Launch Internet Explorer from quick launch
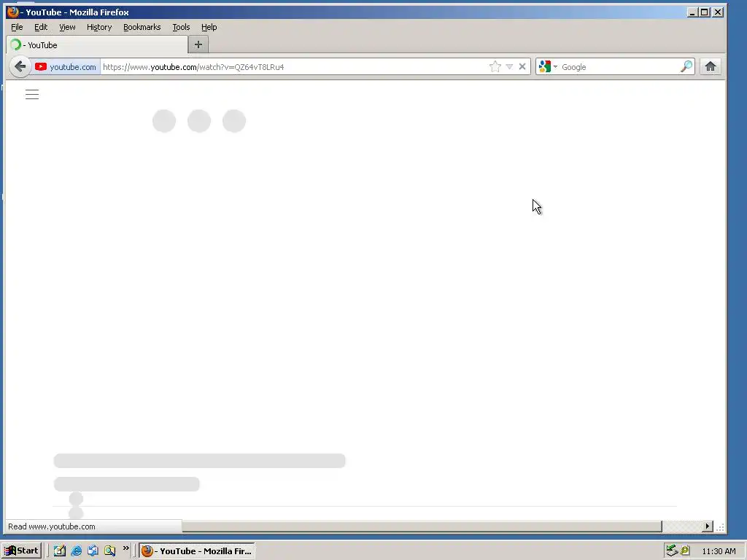This screenshot has height=560, width=747. (x=76, y=551)
